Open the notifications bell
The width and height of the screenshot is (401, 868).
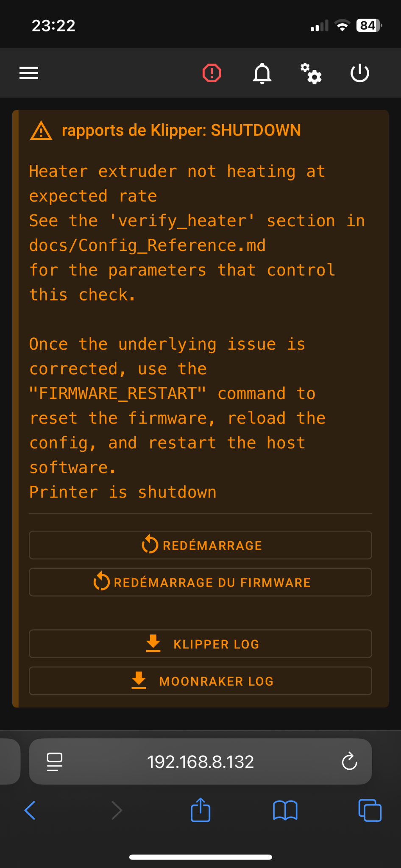click(x=262, y=73)
